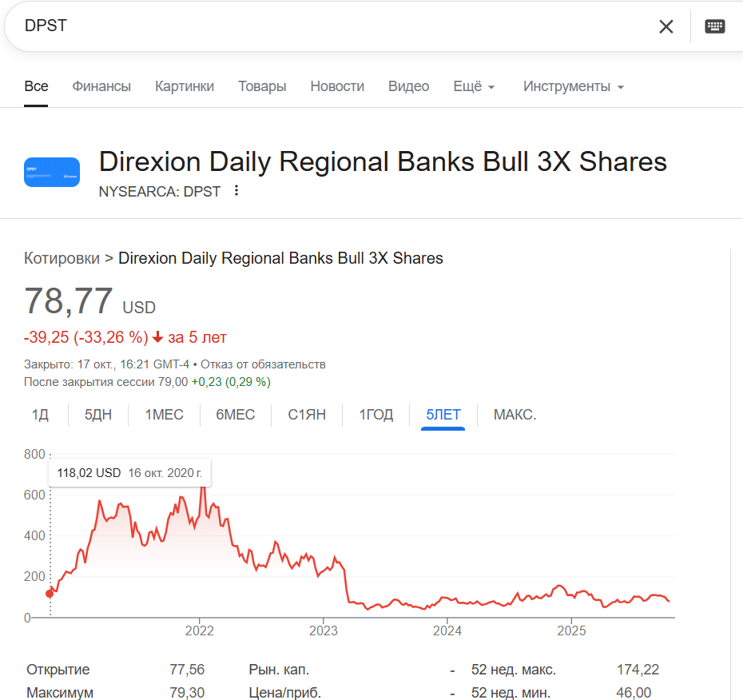Click the DPST search input field

coord(332,26)
